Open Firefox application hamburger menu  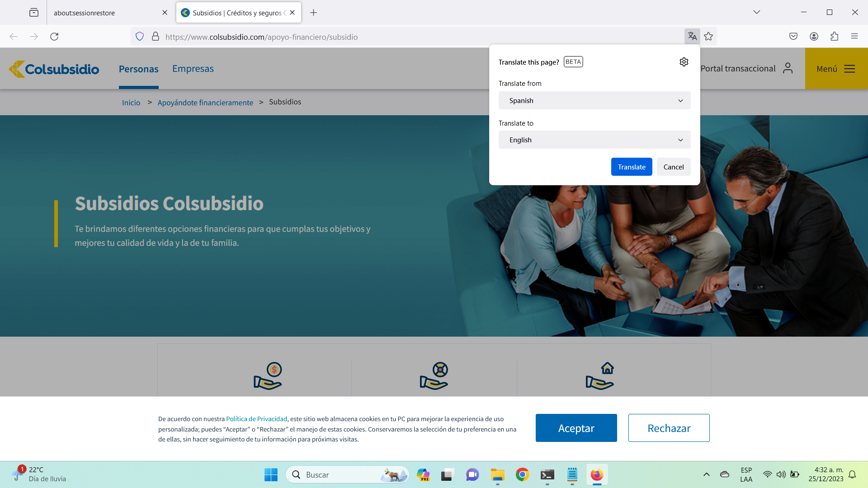click(x=854, y=36)
